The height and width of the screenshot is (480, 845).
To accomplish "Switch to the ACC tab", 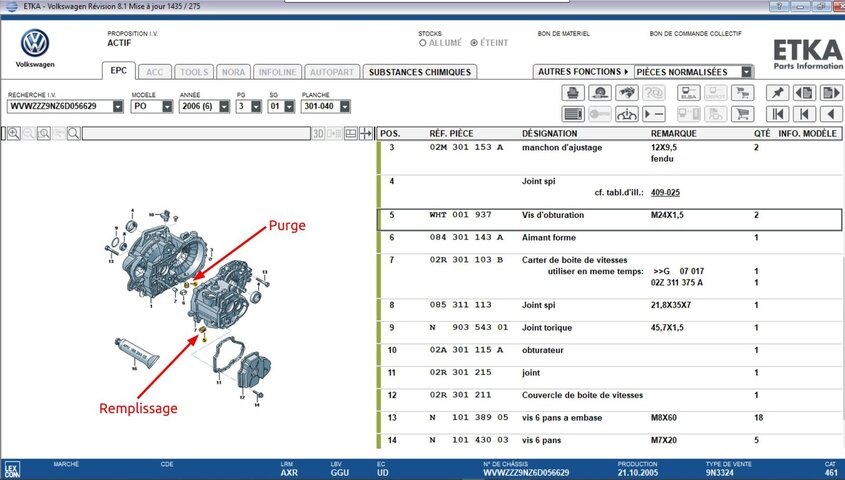I will point(155,72).
